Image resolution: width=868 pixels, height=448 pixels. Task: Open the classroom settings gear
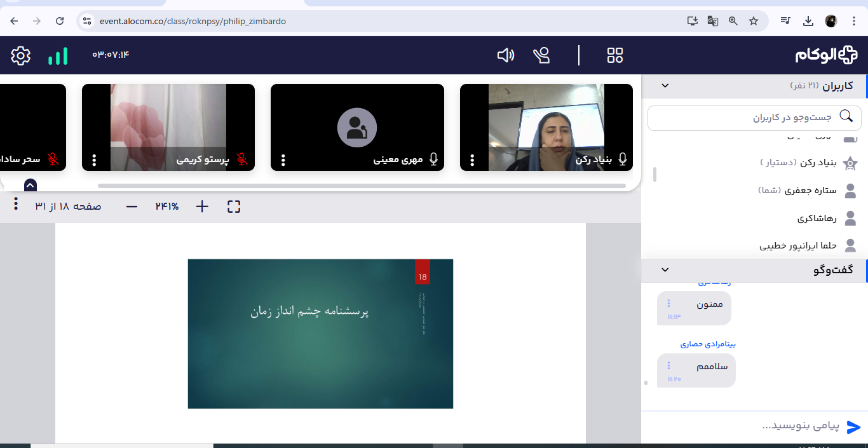pyautogui.click(x=21, y=56)
